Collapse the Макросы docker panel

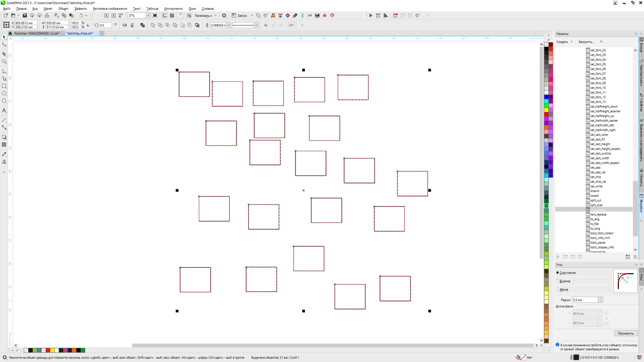pyautogui.click(x=636, y=34)
